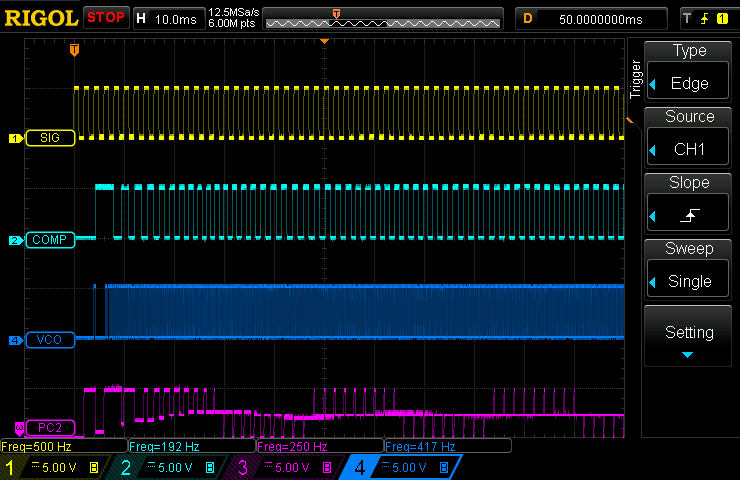740x480 pixels.
Task: Toggle channel 1 at 5.00 V
Action: (55, 467)
